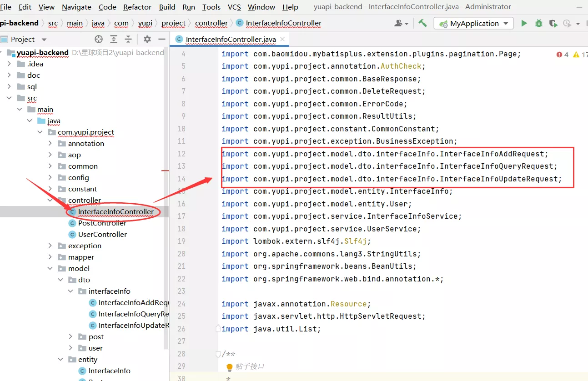Image resolution: width=588 pixels, height=381 pixels.
Task: Collapse the controller package
Action: [x=50, y=200]
